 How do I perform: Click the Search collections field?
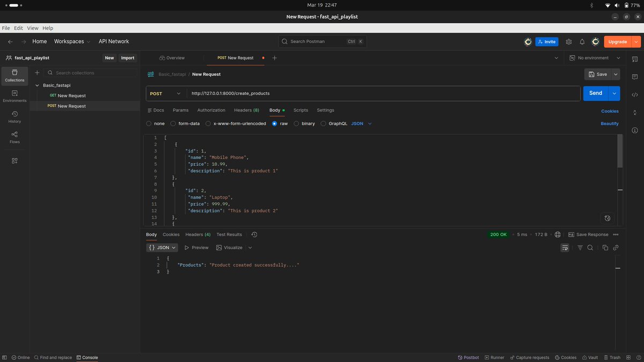coord(91,73)
